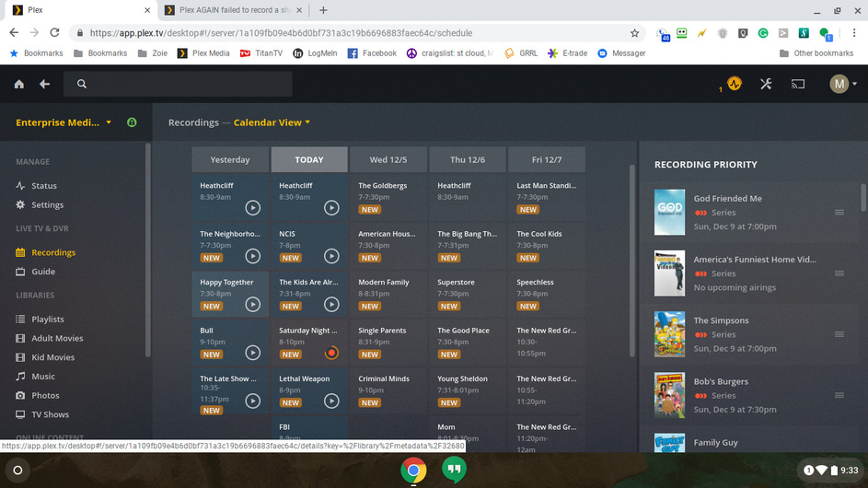Click Saturday Night recording-in-progress icon

click(x=331, y=353)
